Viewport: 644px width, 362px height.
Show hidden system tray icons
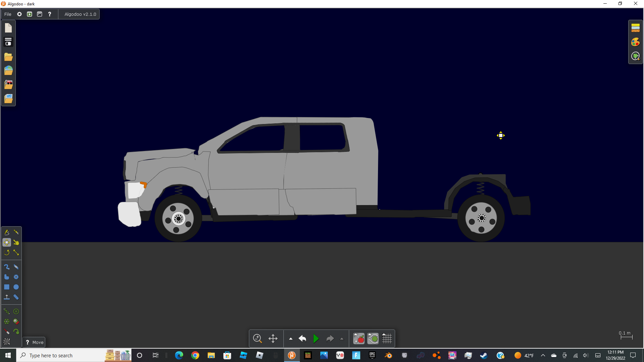click(x=543, y=355)
